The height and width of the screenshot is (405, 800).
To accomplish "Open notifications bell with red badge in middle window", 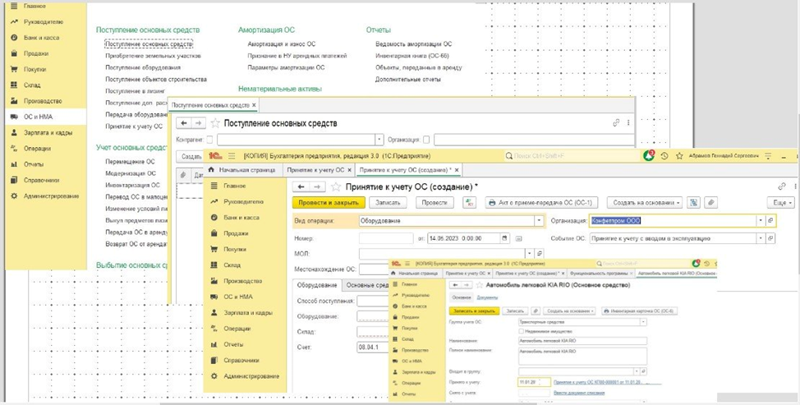I will pyautogui.click(x=649, y=156).
